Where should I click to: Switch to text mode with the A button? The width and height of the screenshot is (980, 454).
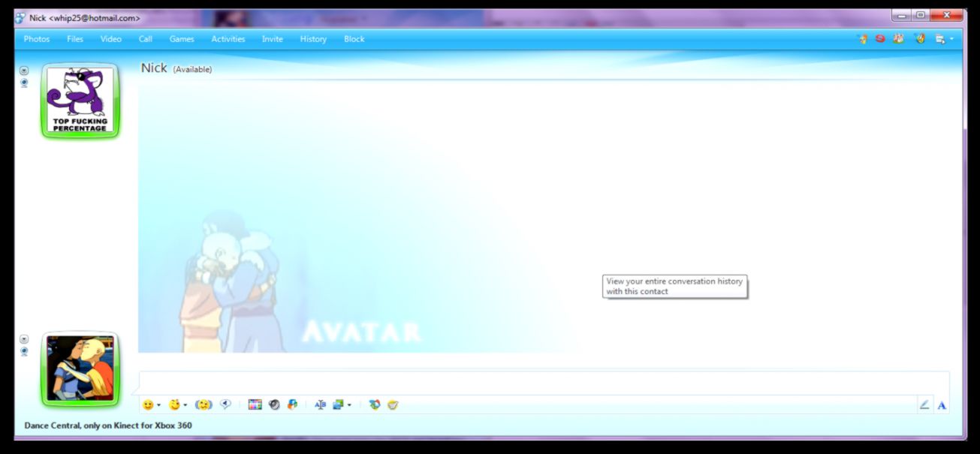point(941,404)
